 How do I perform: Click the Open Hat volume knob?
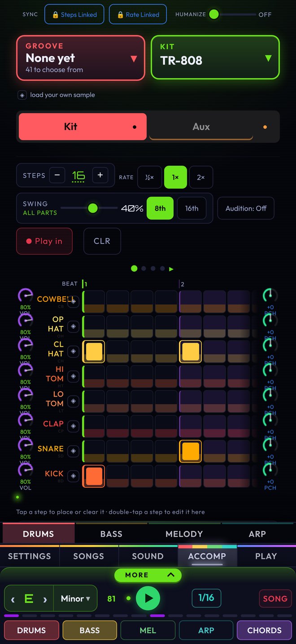click(x=25, y=321)
